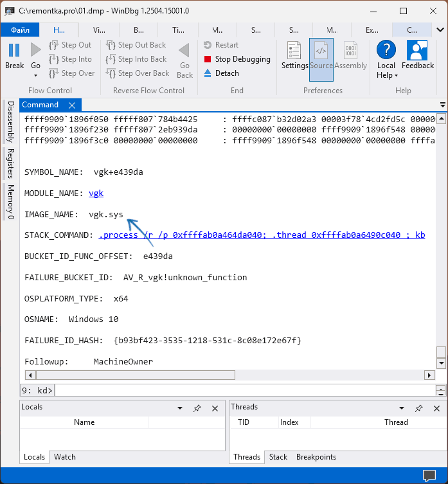Screen dimensions: 448x484
Task: Switch to the Breakpoints tab
Action: 316,457
